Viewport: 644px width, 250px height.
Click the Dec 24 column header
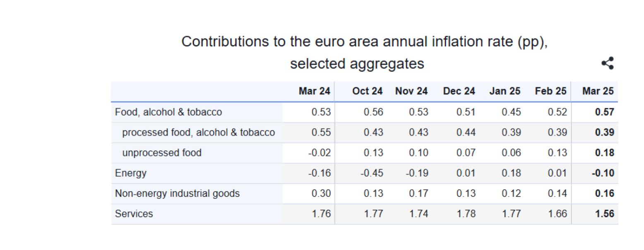click(459, 91)
